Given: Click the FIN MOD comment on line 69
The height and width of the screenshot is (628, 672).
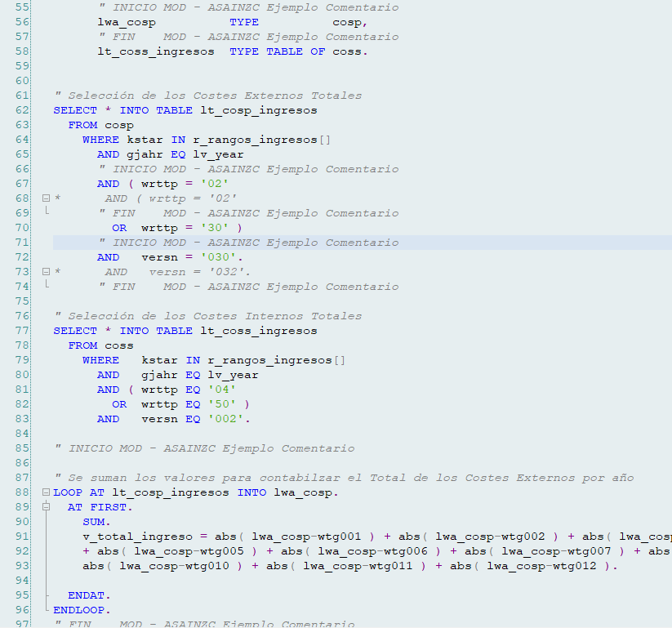Looking at the screenshot, I should (x=248, y=213).
